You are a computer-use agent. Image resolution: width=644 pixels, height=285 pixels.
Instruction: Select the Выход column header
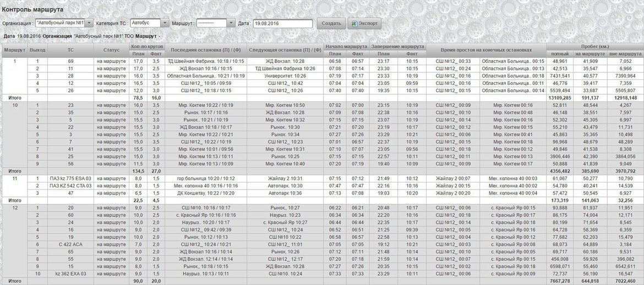click(37, 50)
